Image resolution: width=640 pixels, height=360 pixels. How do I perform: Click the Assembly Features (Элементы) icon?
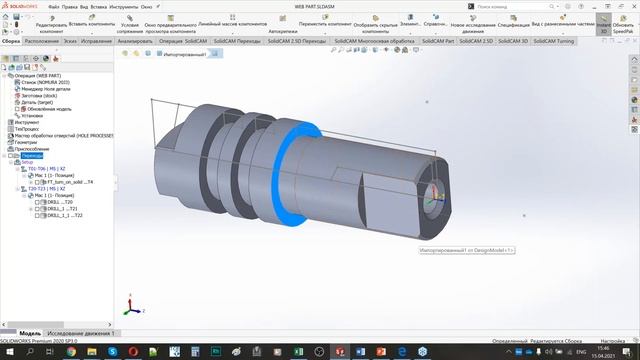(x=410, y=17)
